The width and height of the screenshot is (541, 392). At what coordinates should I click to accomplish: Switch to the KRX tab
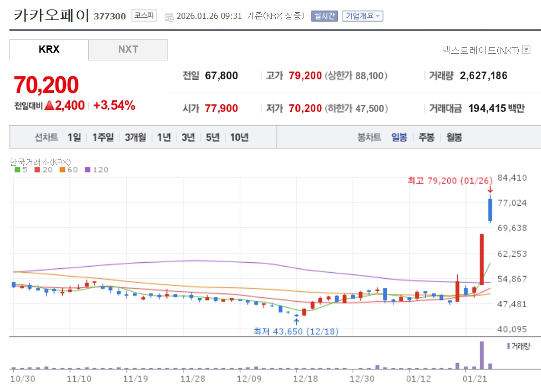49,49
